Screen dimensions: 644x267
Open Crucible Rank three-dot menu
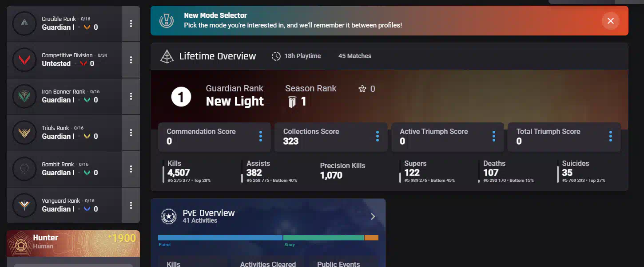point(131,24)
